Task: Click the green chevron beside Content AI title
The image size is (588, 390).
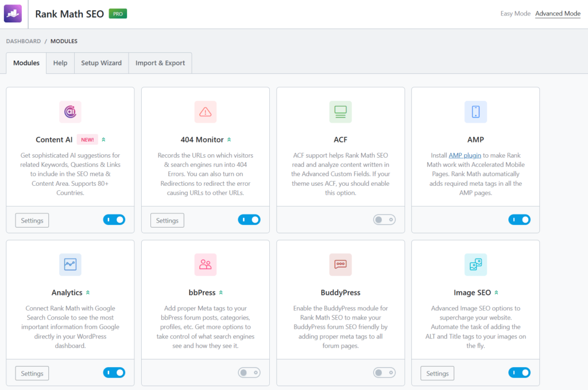Action: click(x=103, y=140)
